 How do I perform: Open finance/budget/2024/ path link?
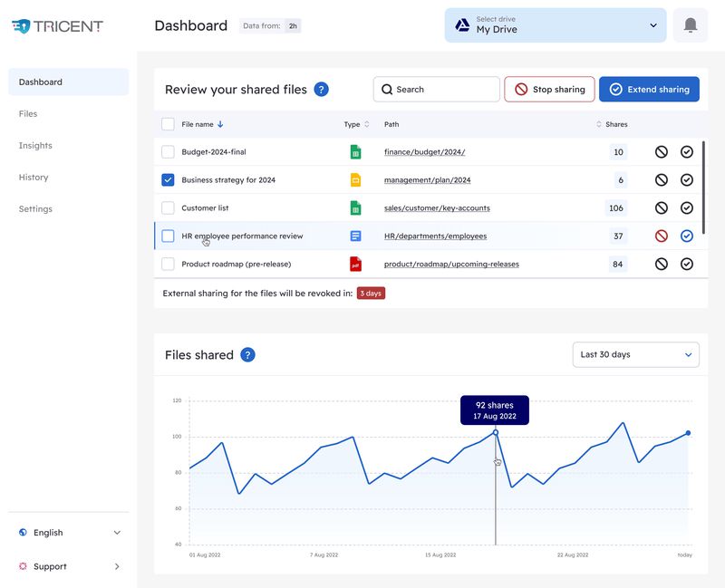coord(424,151)
